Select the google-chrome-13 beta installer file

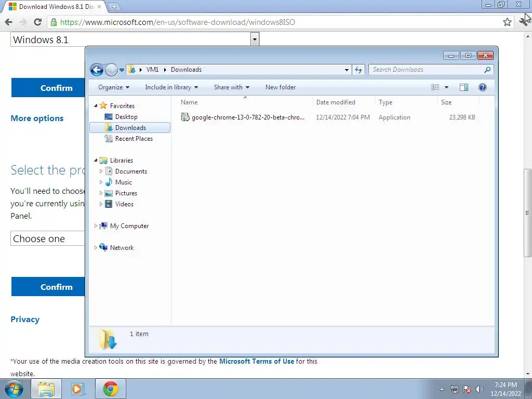[243, 117]
